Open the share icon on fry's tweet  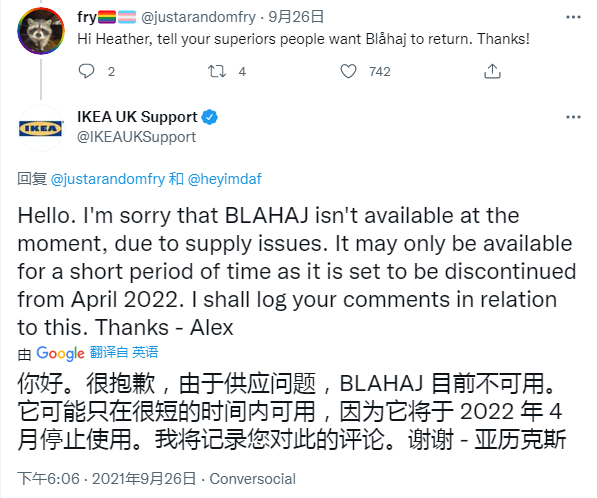[492, 71]
